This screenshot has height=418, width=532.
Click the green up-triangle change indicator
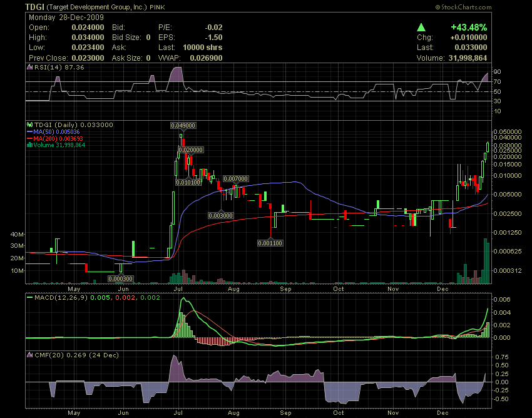[x=421, y=27]
